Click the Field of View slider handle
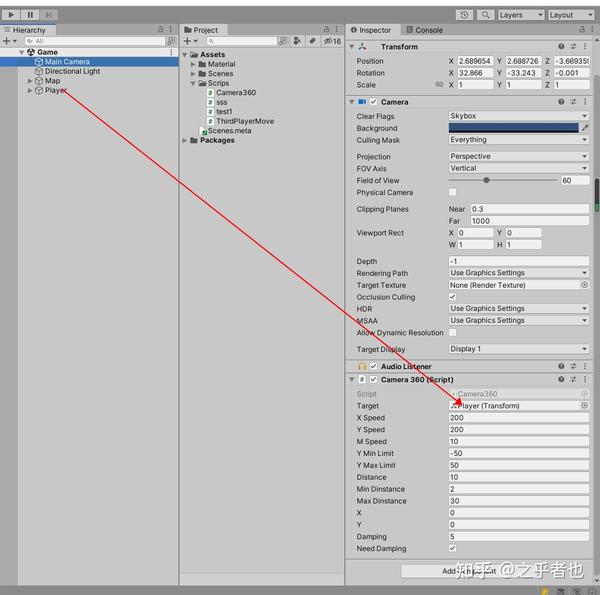 [x=486, y=180]
